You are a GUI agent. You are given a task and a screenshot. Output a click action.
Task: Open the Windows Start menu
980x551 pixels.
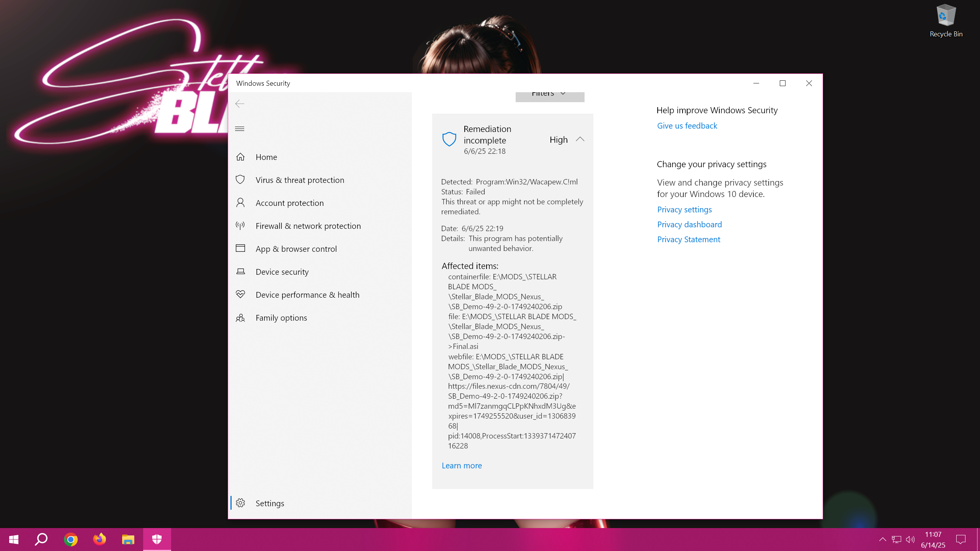14,540
